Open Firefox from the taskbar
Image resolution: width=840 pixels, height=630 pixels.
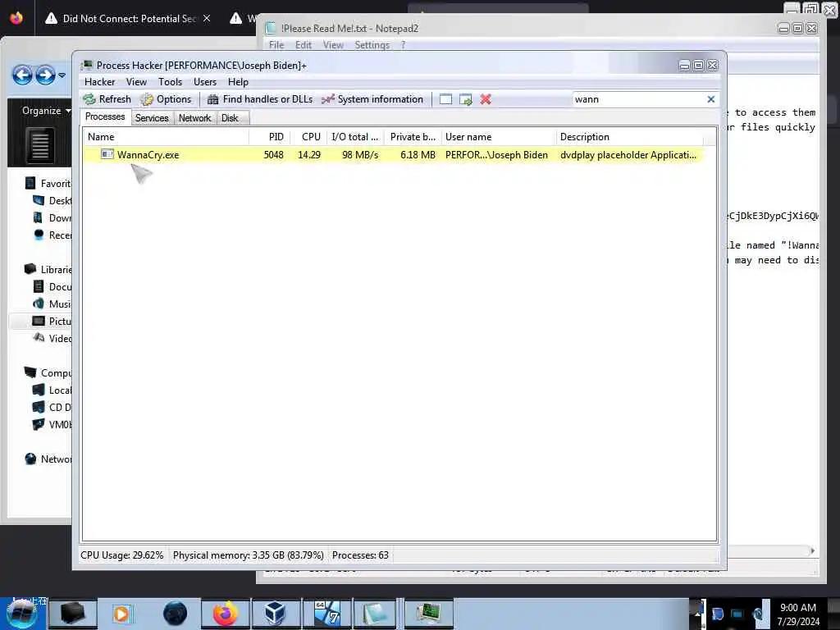226,614
